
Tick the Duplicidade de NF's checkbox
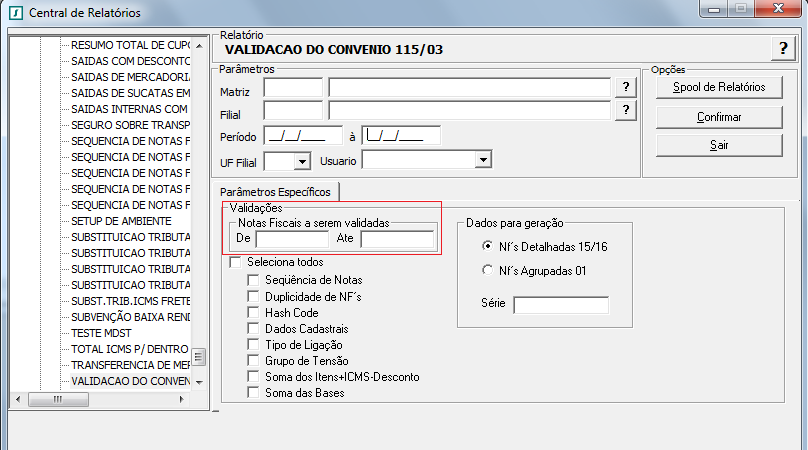click(x=254, y=297)
